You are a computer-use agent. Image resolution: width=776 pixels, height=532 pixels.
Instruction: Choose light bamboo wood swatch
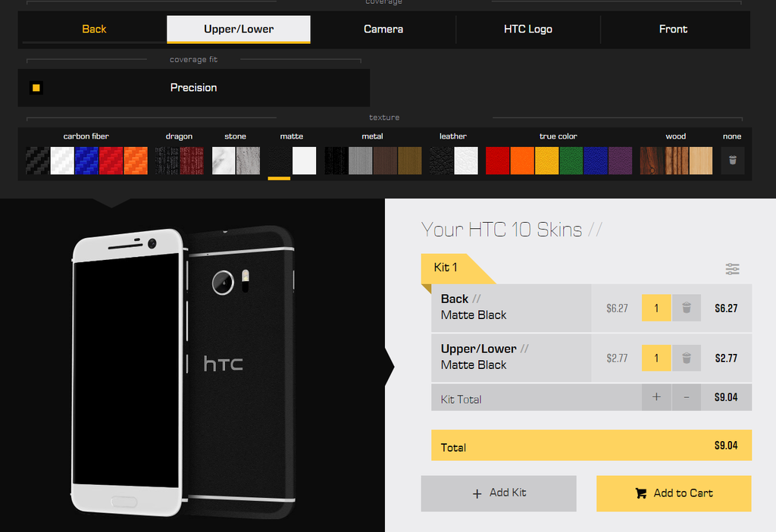(x=701, y=161)
